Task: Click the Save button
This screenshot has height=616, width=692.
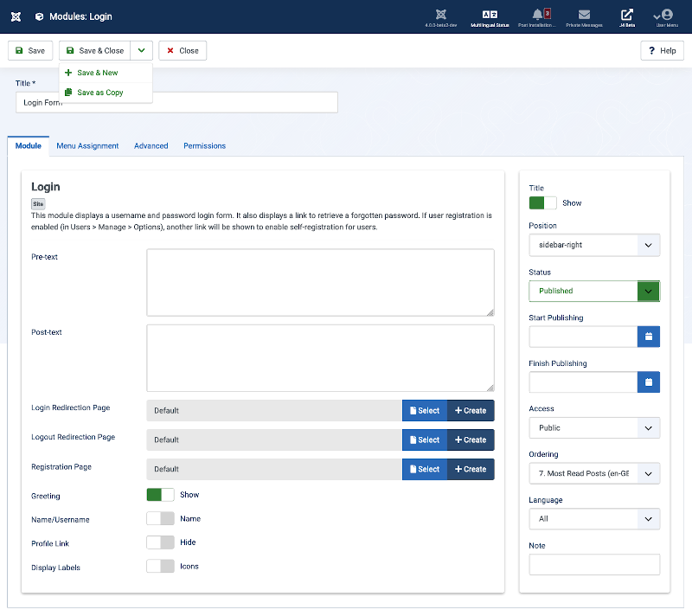Action: pos(30,51)
